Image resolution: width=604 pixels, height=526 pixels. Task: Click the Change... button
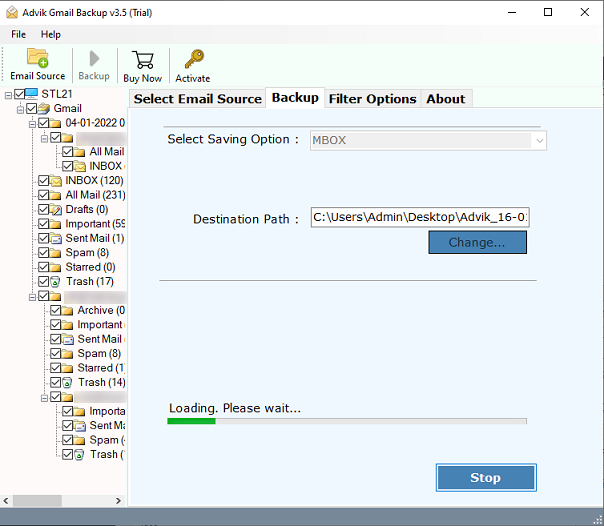coord(478,243)
